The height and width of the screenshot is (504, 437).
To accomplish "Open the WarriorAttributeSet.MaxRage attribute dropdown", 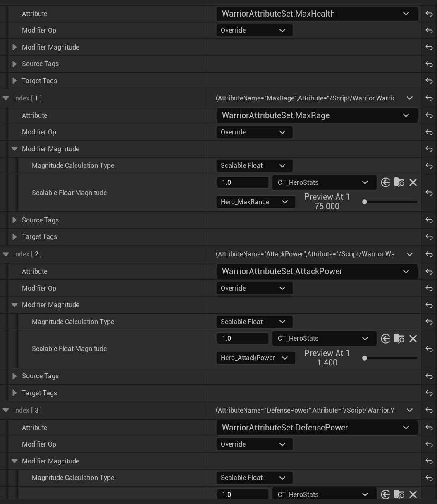I will pos(317,115).
